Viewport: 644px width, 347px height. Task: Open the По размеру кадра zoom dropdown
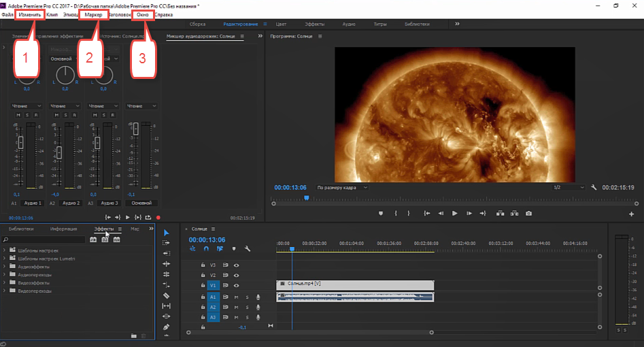click(343, 187)
